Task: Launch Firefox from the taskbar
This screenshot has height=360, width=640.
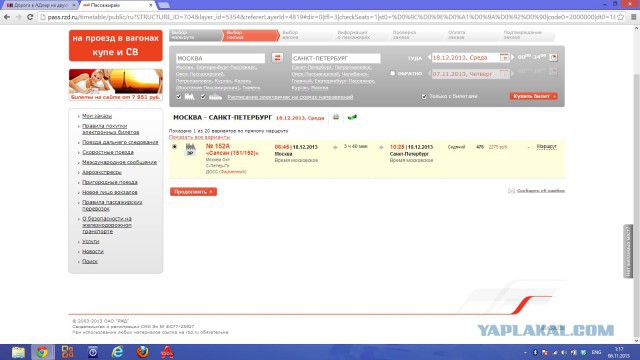Action: coord(142,352)
